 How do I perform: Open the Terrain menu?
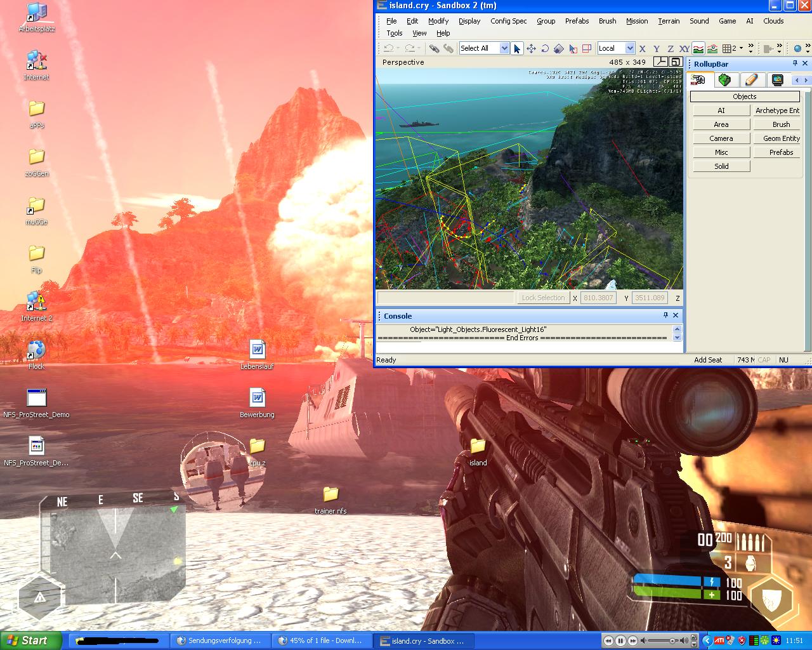pos(669,21)
